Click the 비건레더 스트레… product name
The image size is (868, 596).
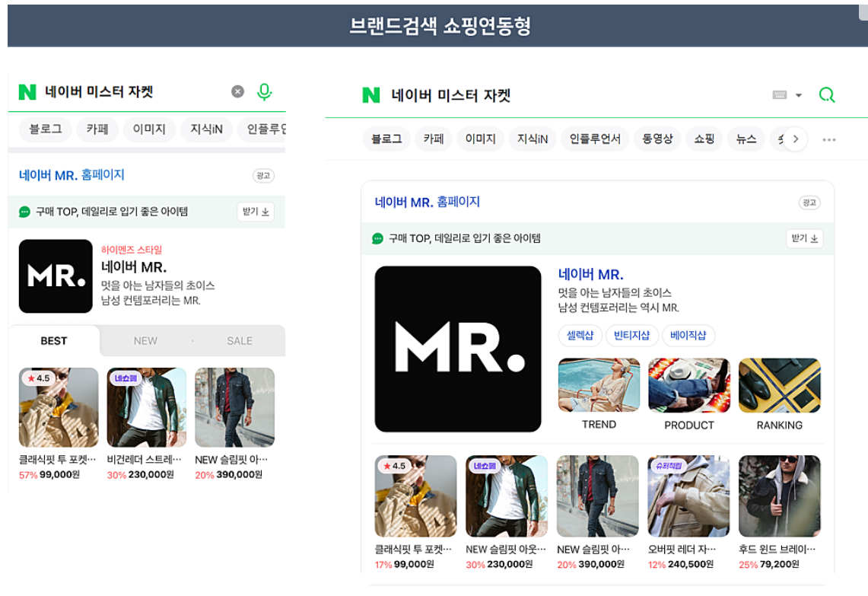(x=144, y=460)
